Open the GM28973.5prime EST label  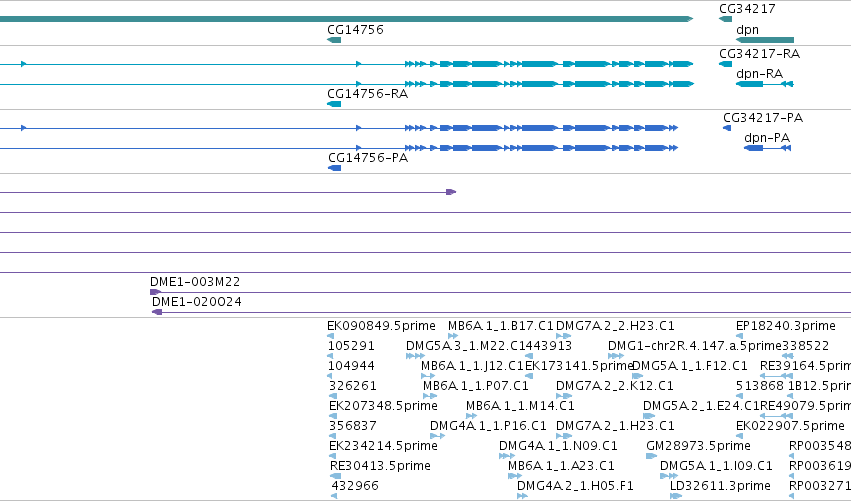698,446
